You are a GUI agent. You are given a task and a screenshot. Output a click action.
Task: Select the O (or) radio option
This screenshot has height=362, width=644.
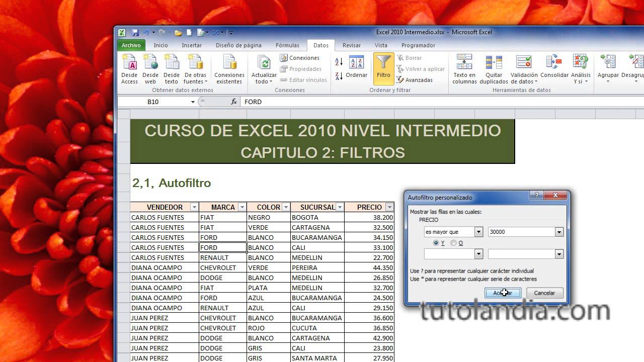coord(453,243)
